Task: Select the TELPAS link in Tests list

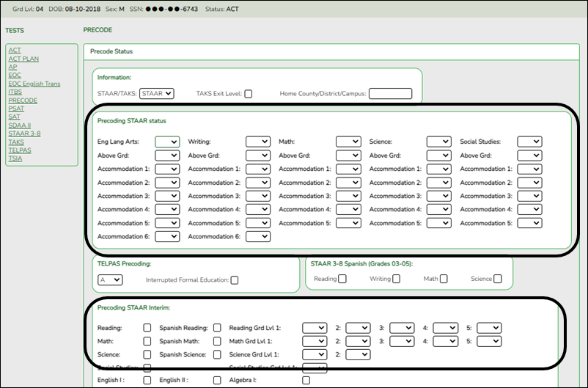Action: (x=20, y=150)
